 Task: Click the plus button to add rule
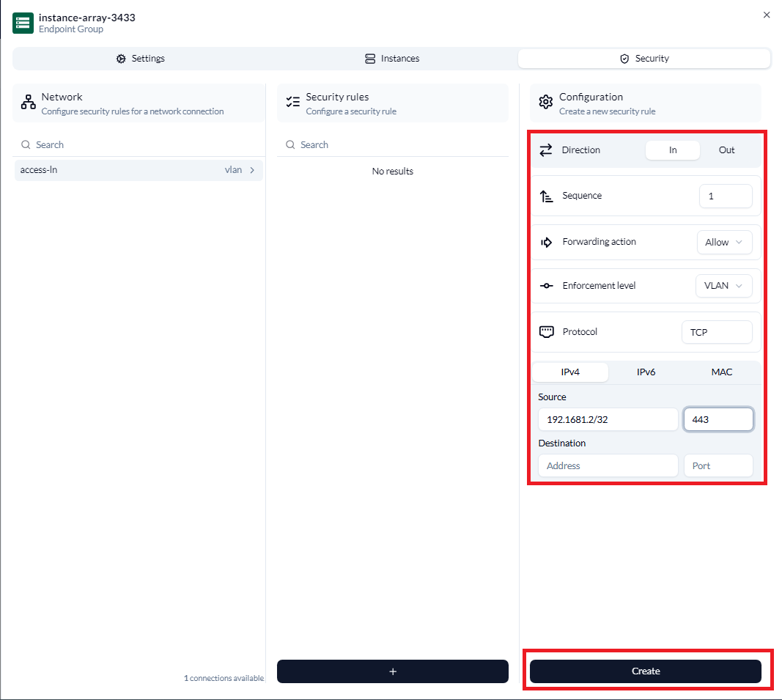tap(392, 671)
